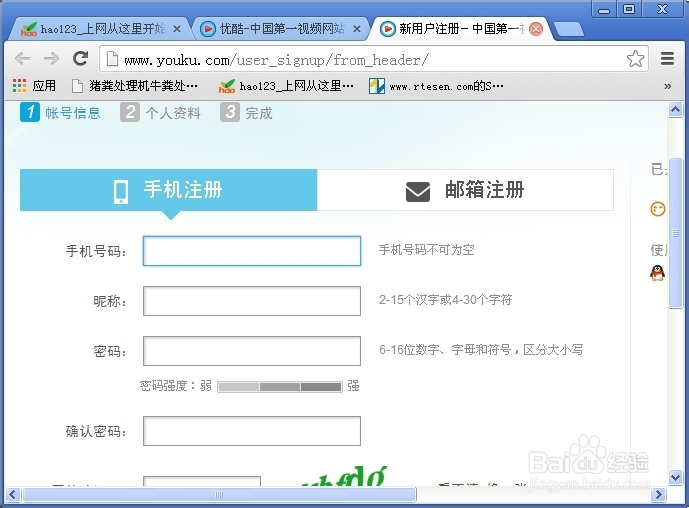
Task: Open the 应用 apps shortcut
Action: 34,86
